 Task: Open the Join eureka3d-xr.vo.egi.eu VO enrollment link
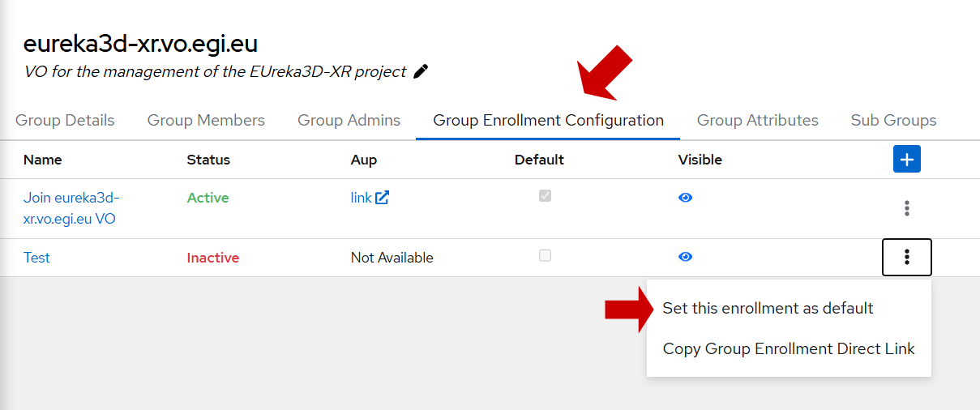click(71, 208)
